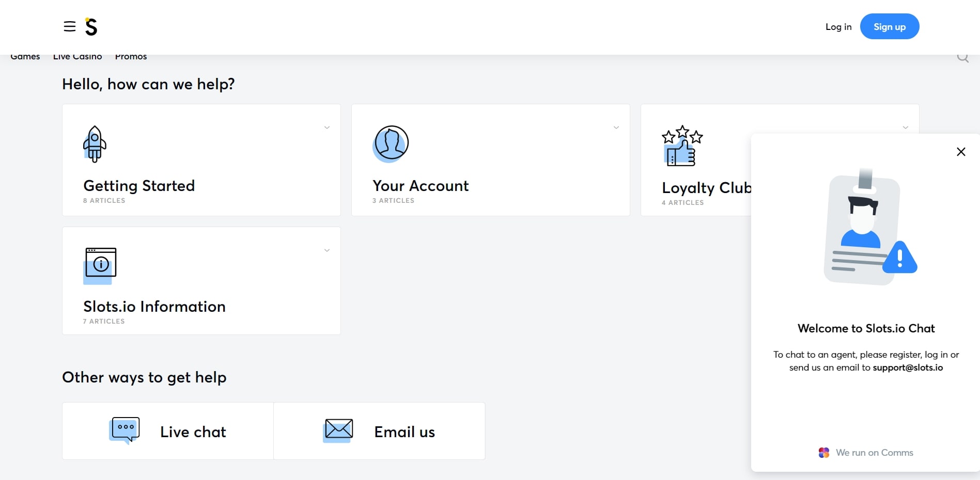This screenshot has width=980, height=480.
Task: Open the Getting Started heading
Action: point(139,186)
